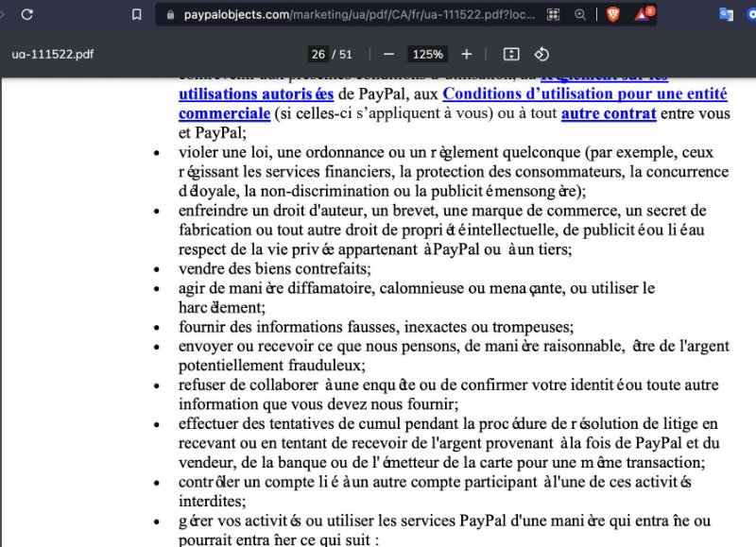Screen dimensions: 756x547
Task: Click the text 'et PayPal;'
Action: tap(212, 132)
